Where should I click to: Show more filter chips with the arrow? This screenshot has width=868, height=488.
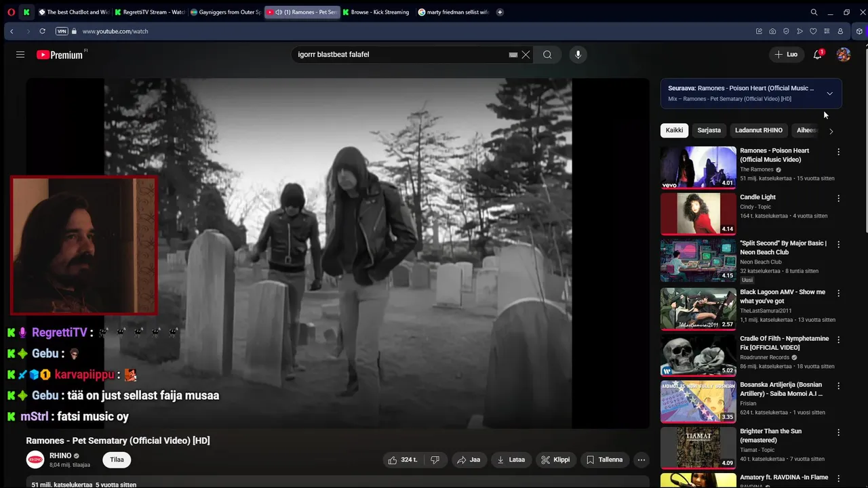coord(831,131)
